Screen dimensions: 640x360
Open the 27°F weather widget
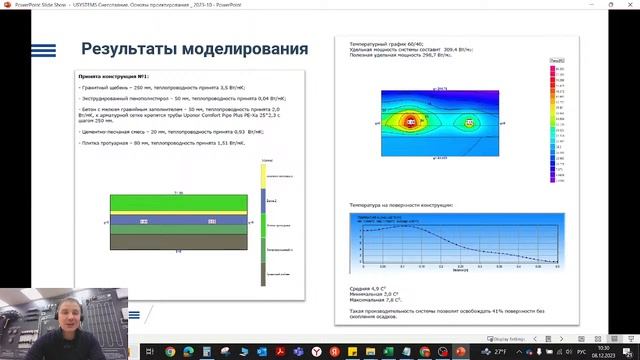pos(494,351)
